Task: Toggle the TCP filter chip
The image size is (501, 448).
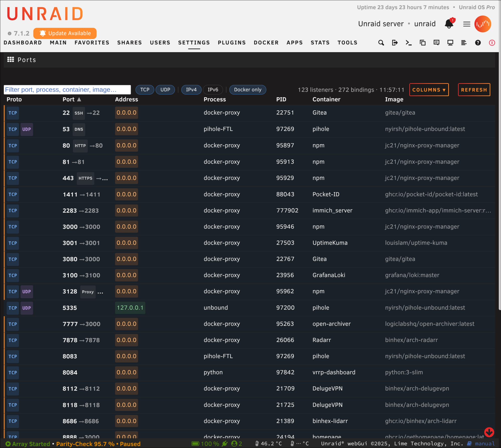Action: tap(145, 90)
